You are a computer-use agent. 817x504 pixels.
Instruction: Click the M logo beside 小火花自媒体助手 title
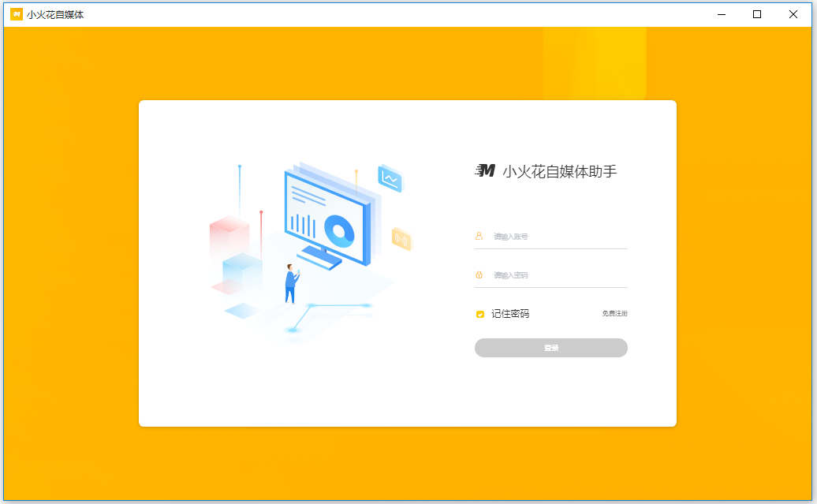(x=486, y=170)
